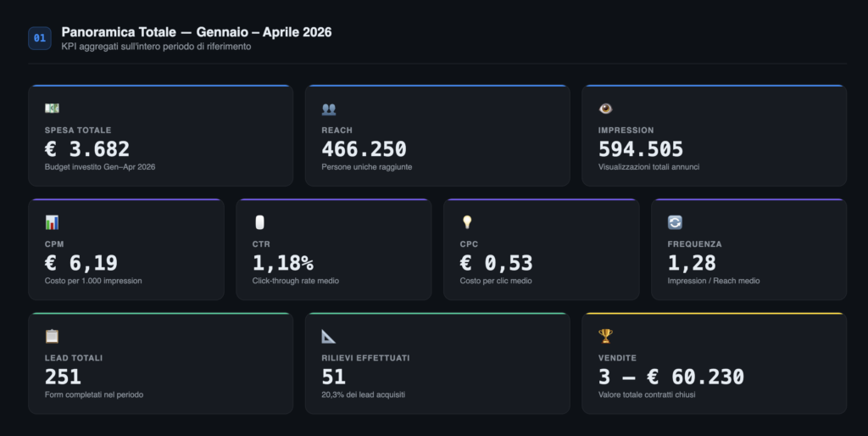Click 'Costo per 1.000 impression' caption
Image resolution: width=868 pixels, height=436 pixels.
93,281
